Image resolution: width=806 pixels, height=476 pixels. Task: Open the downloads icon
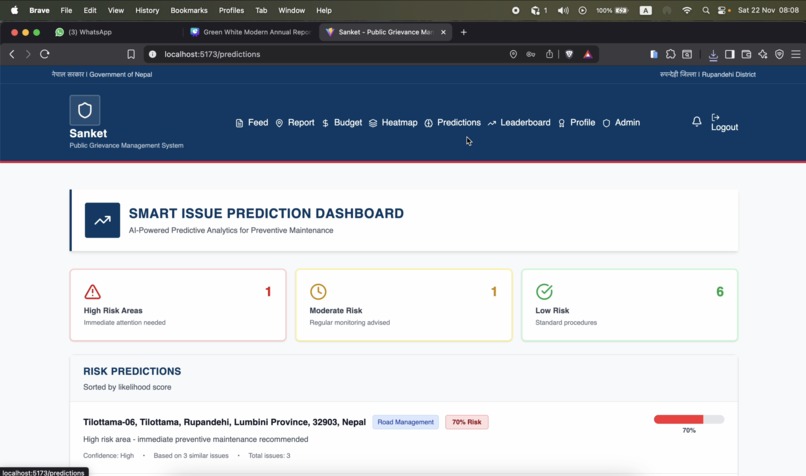point(713,54)
